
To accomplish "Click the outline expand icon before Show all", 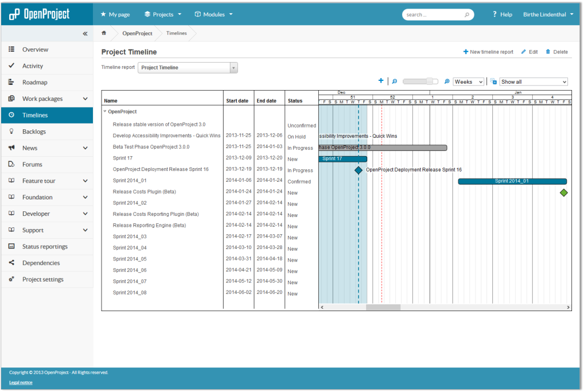I will pos(493,81).
